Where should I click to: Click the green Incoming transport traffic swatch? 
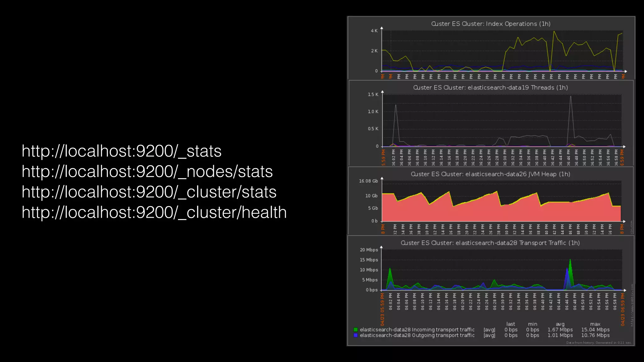pyautogui.click(x=356, y=330)
